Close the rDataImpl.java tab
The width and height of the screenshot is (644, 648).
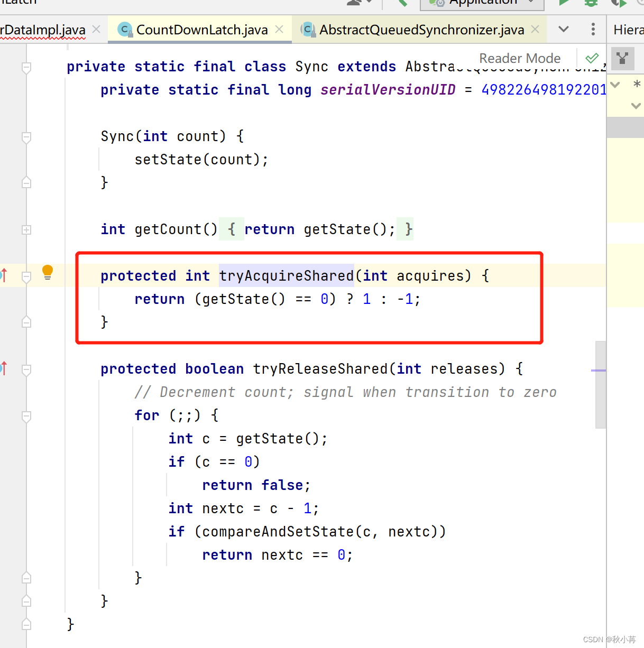tap(96, 29)
